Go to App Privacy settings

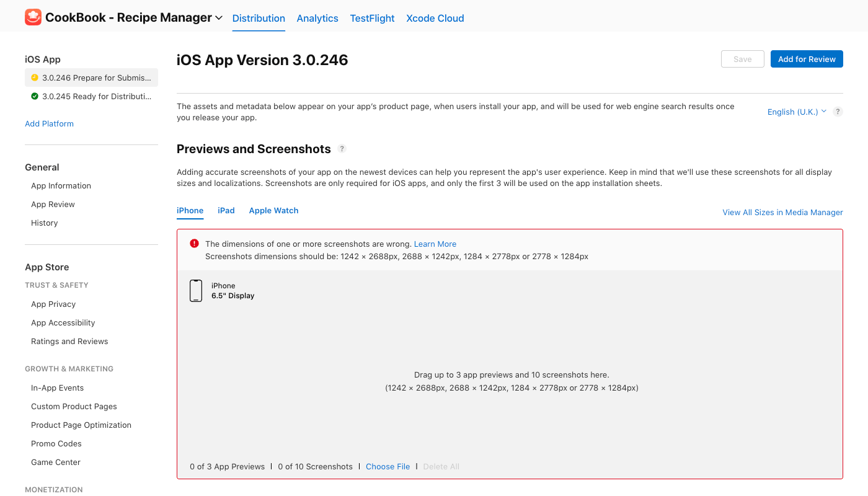[x=53, y=304]
